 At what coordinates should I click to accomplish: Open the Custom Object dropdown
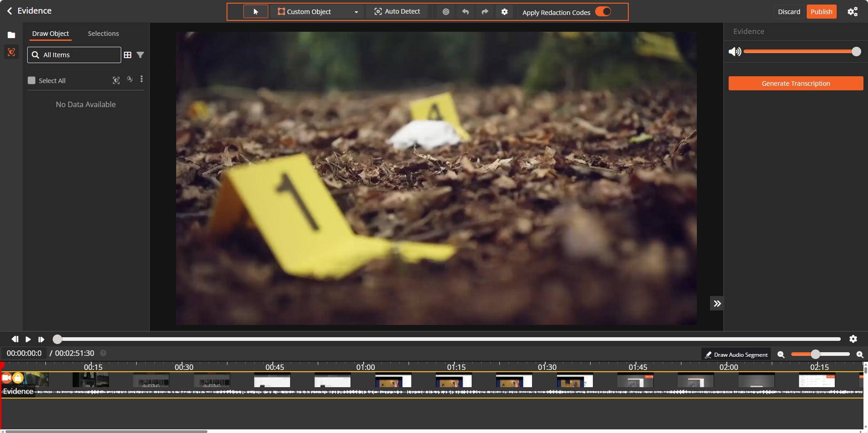[x=356, y=12]
